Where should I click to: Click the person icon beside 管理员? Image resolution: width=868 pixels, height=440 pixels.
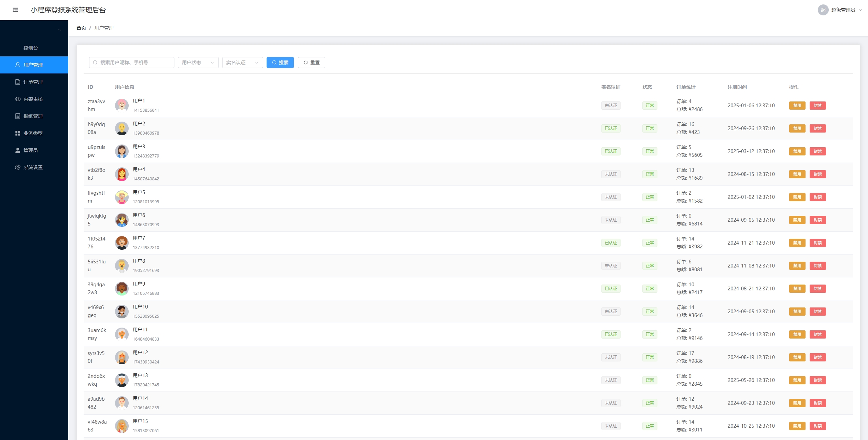(18, 150)
